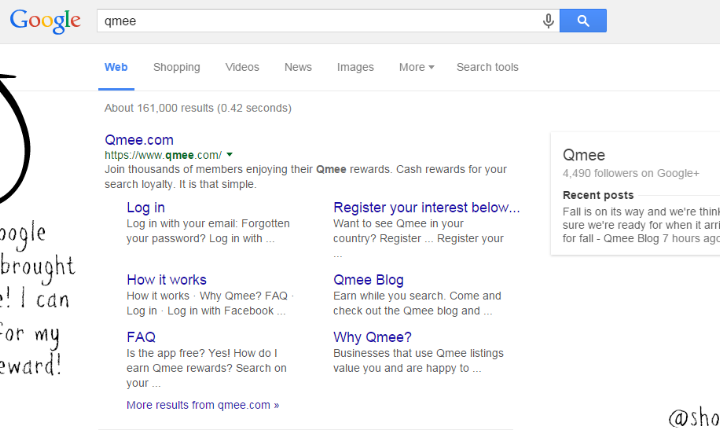Switch to the Shopping tab
Viewport: 720px width, 439px height.
[177, 67]
